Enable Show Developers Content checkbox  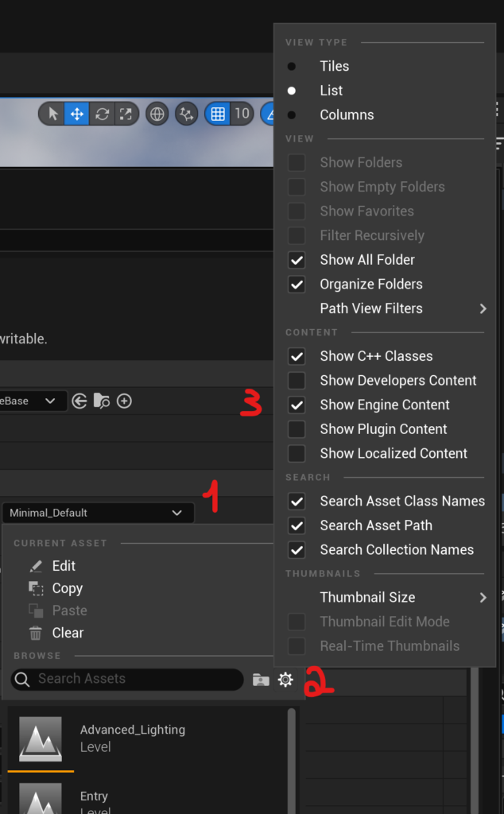pos(297,381)
